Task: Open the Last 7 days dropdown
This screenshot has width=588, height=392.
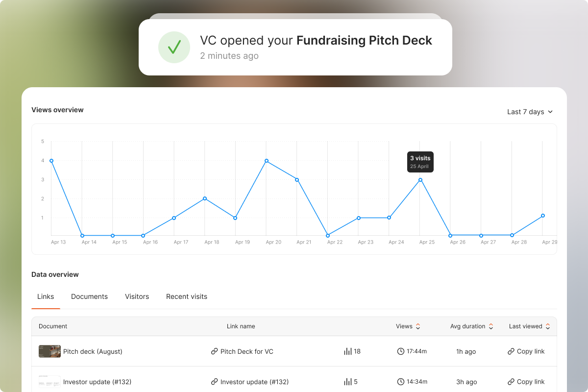Action: [x=530, y=112]
